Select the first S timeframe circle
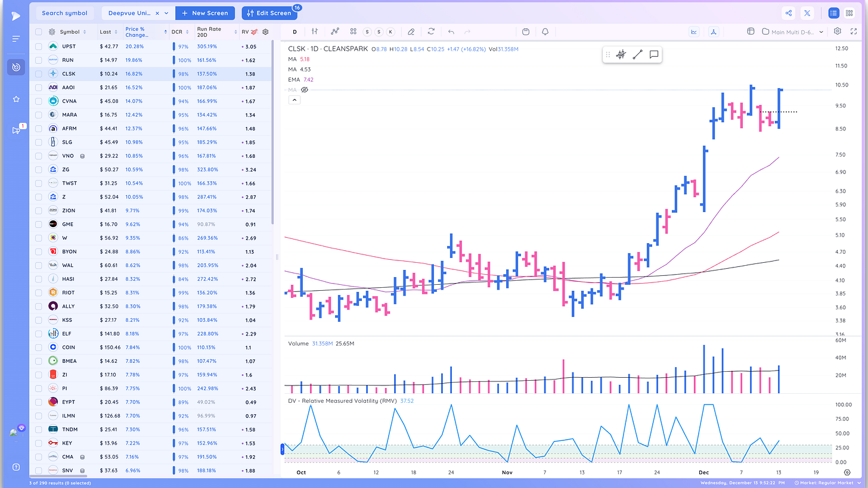This screenshot has width=868, height=488. pos(367,32)
